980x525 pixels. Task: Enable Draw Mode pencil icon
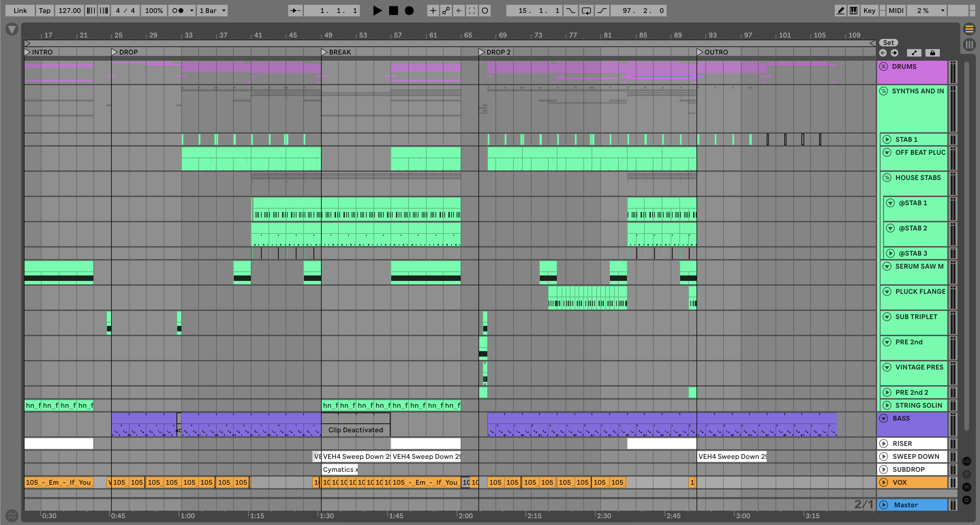coord(840,11)
